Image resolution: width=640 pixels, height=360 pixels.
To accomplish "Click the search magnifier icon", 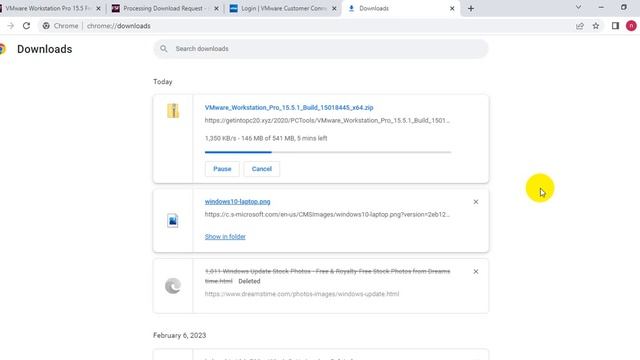I will 164,49.
